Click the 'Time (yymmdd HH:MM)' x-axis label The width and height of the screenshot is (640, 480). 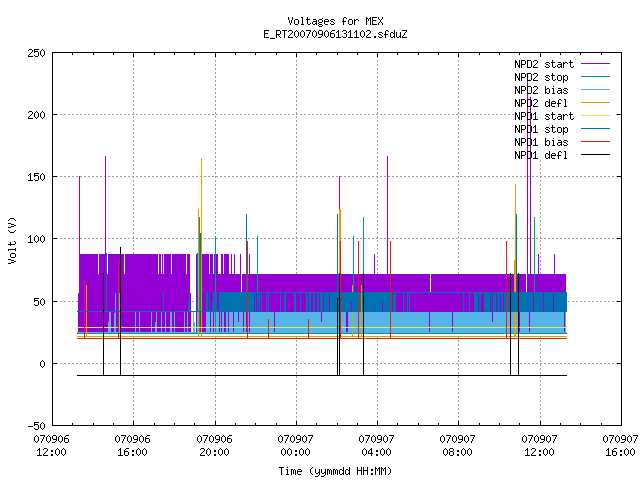click(335, 471)
